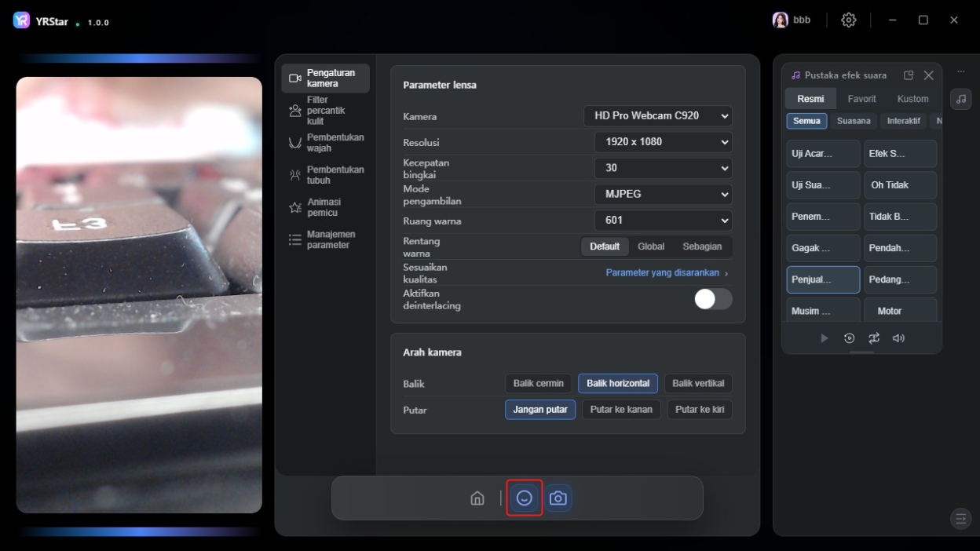
Task: Open the Resolusi dropdown 1920 x 1080
Action: click(664, 142)
